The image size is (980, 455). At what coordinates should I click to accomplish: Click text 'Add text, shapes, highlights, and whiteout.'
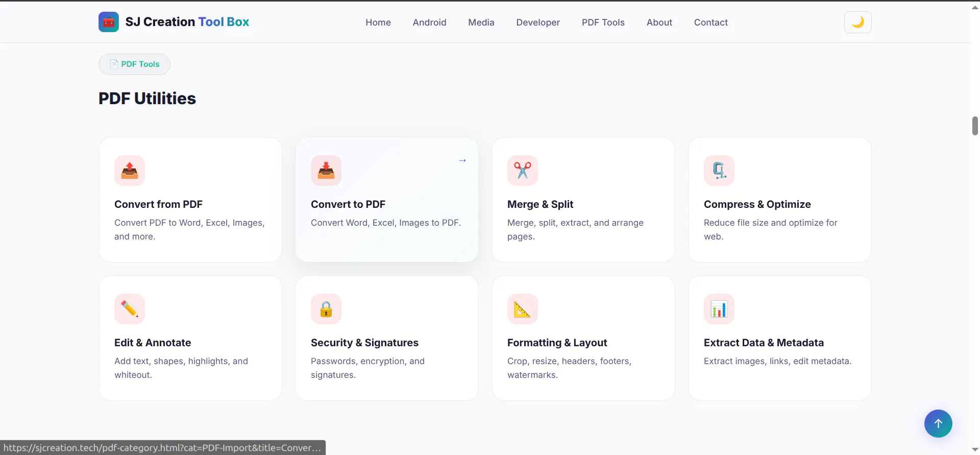click(181, 368)
